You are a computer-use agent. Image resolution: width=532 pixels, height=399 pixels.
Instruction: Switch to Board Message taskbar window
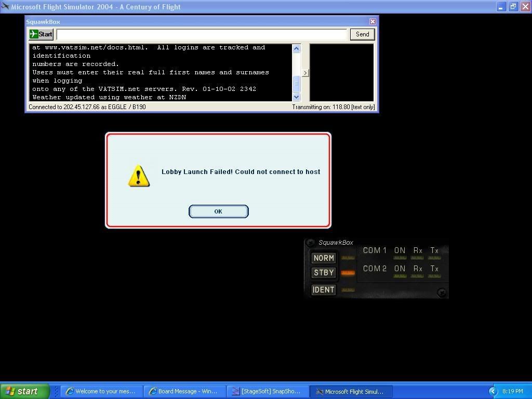click(185, 391)
